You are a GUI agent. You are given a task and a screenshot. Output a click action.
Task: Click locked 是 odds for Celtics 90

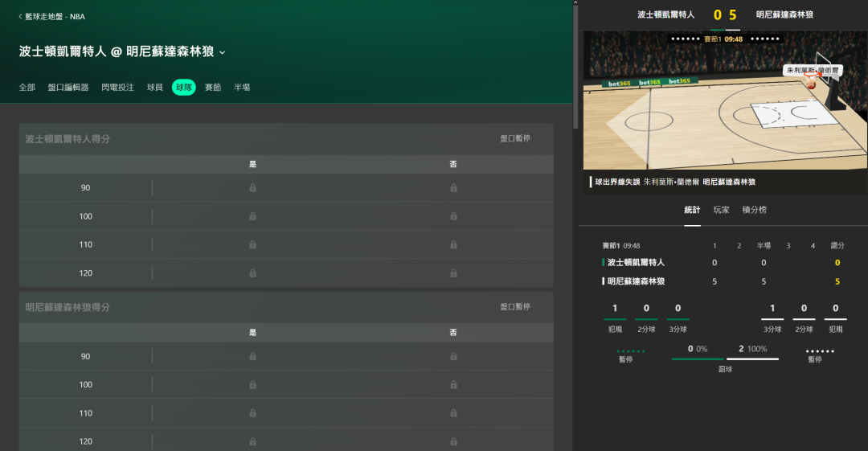(x=252, y=188)
